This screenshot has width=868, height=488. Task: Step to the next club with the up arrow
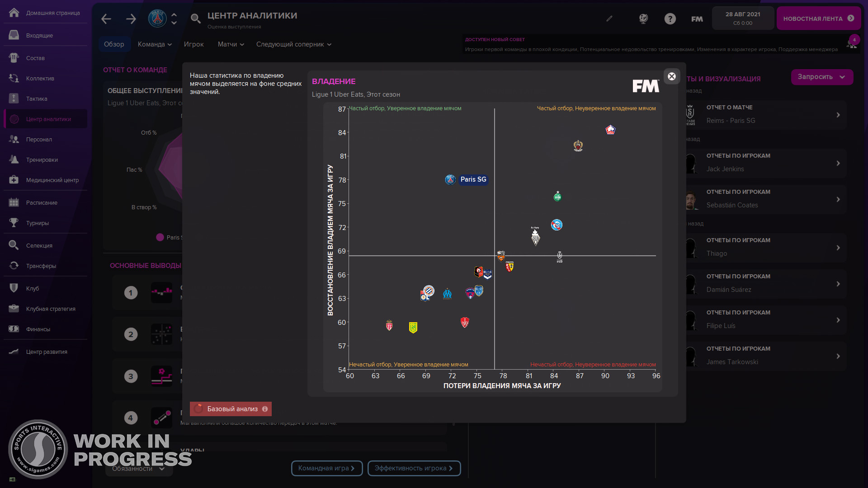pos(174,15)
